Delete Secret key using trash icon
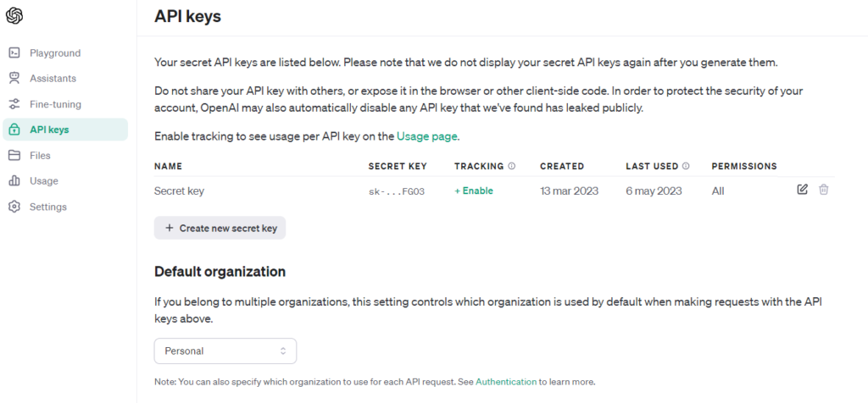Viewport: 868px width, 403px height. tap(823, 190)
